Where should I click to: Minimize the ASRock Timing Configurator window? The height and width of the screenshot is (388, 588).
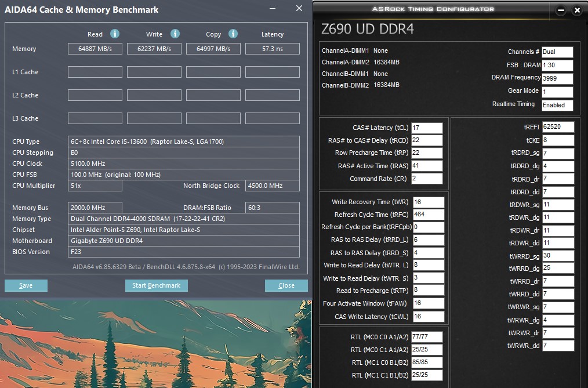coord(561,10)
